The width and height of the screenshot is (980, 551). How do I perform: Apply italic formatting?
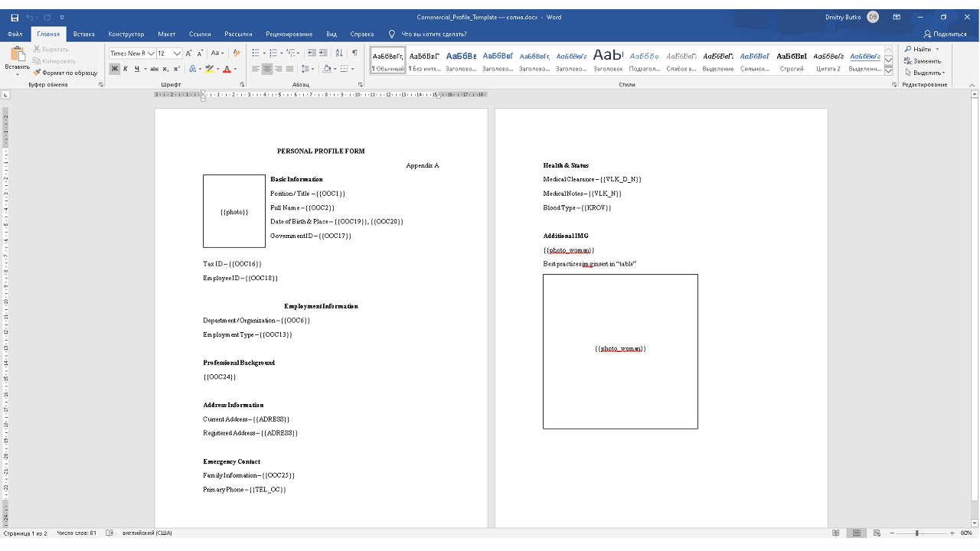[126, 68]
